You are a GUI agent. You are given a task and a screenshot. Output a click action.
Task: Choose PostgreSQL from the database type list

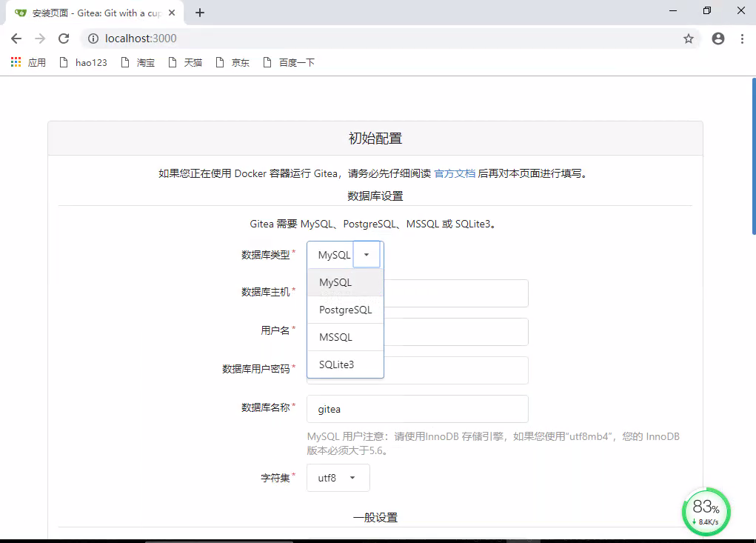pyautogui.click(x=345, y=310)
